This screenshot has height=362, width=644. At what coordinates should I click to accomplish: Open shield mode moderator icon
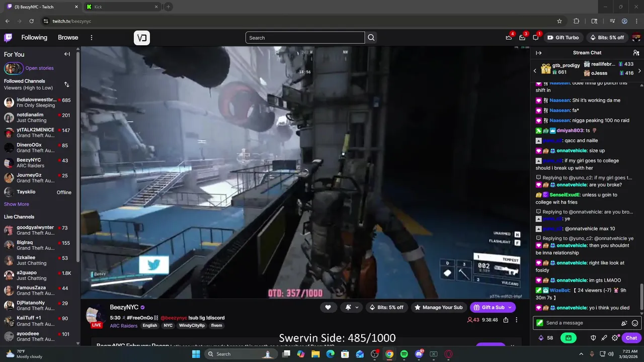tap(593, 338)
